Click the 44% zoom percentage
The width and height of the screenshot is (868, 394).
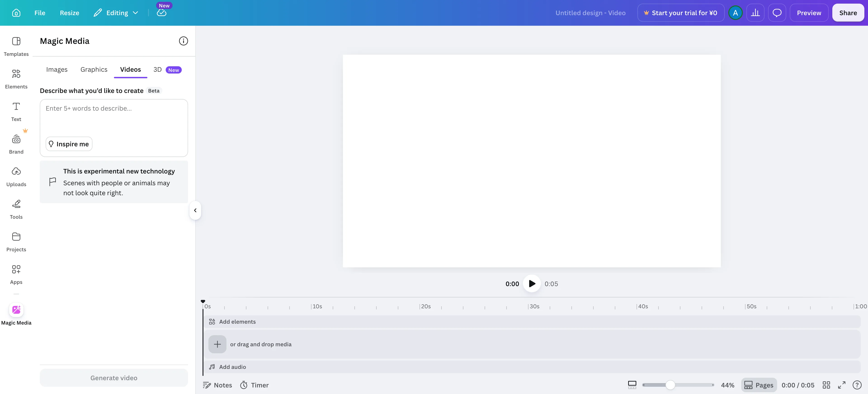727,385
